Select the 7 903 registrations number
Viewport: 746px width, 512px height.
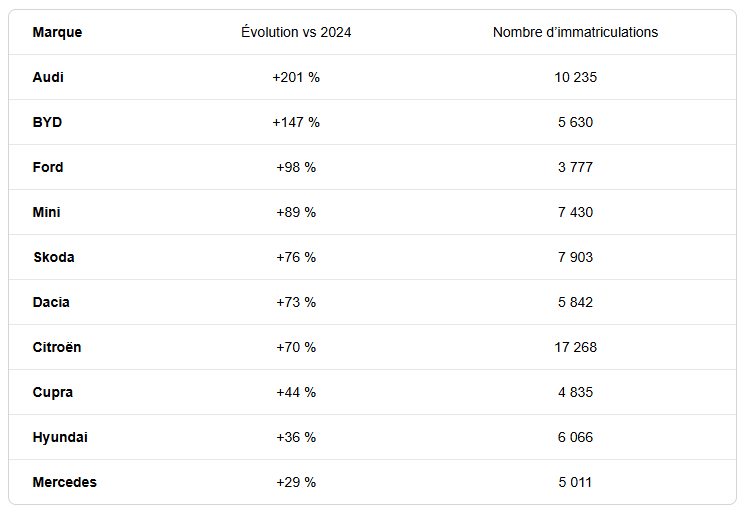[x=575, y=257]
